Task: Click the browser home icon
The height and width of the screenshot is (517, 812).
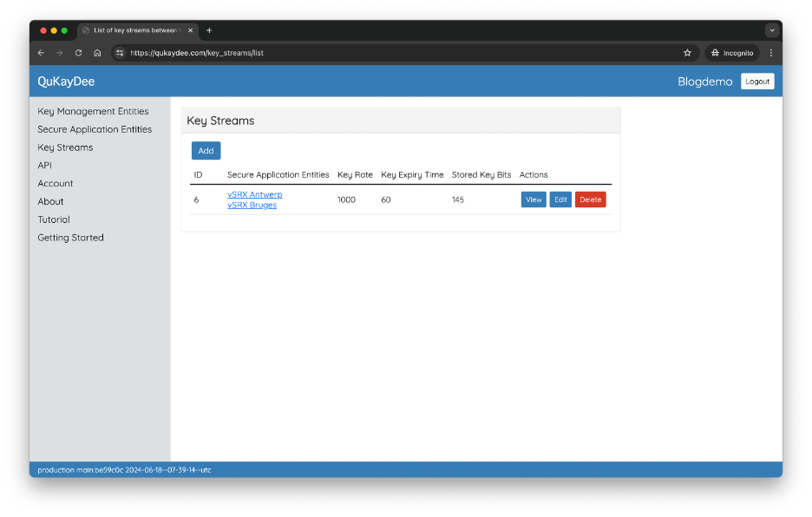Action: pyautogui.click(x=97, y=53)
